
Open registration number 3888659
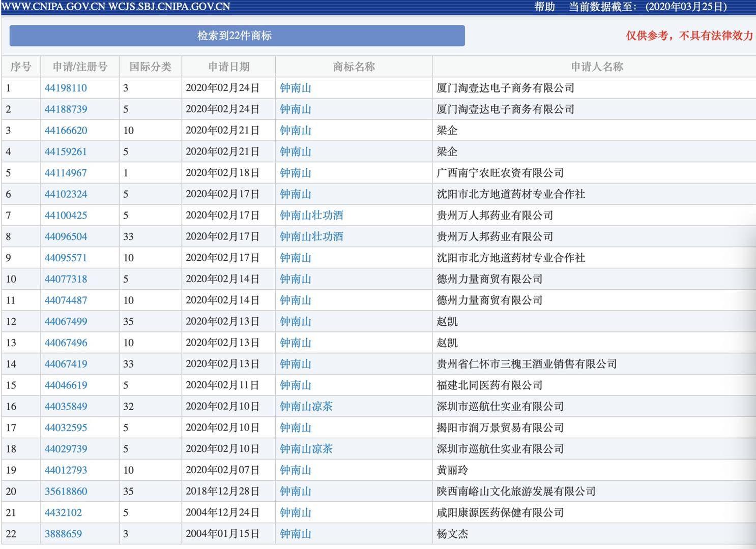(63, 534)
